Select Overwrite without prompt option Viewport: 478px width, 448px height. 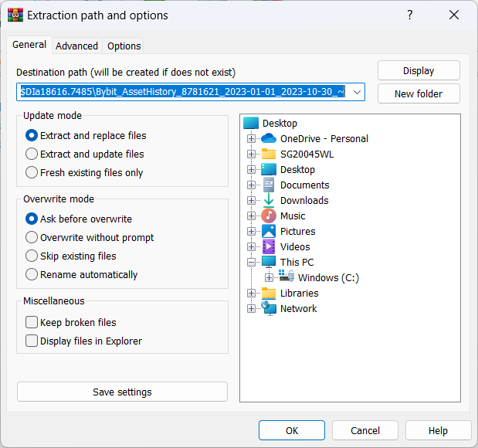(32, 238)
